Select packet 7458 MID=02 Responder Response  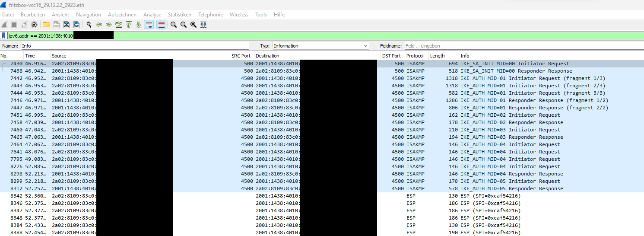click(322, 122)
